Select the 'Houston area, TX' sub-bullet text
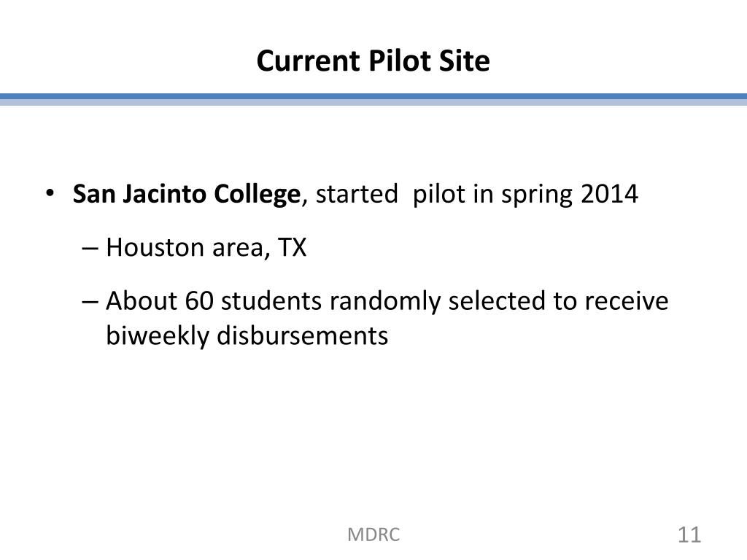Image resolution: width=747 pixels, height=560 pixels. (206, 248)
